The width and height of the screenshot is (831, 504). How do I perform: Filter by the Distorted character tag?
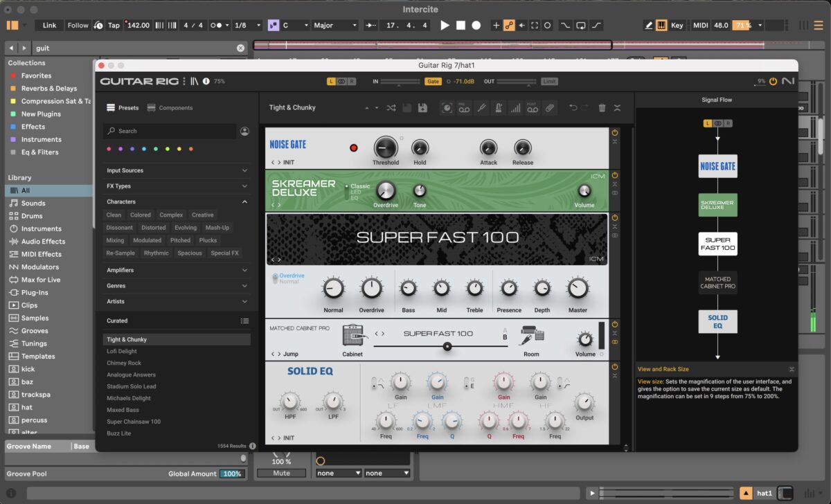click(x=153, y=228)
